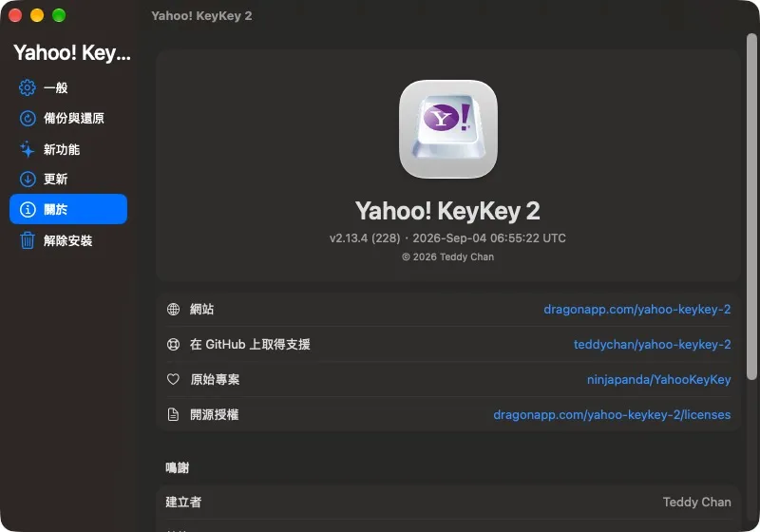Click the Yahoo! Key... sidebar heading

click(72, 53)
